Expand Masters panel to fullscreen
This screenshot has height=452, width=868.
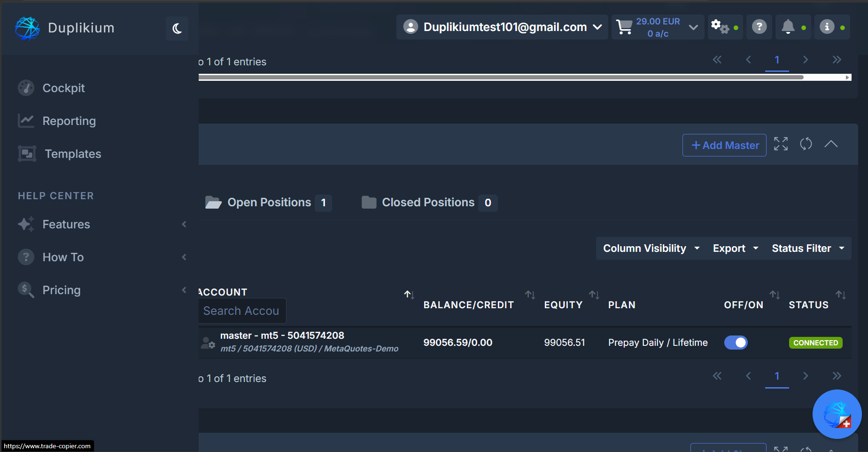point(781,144)
